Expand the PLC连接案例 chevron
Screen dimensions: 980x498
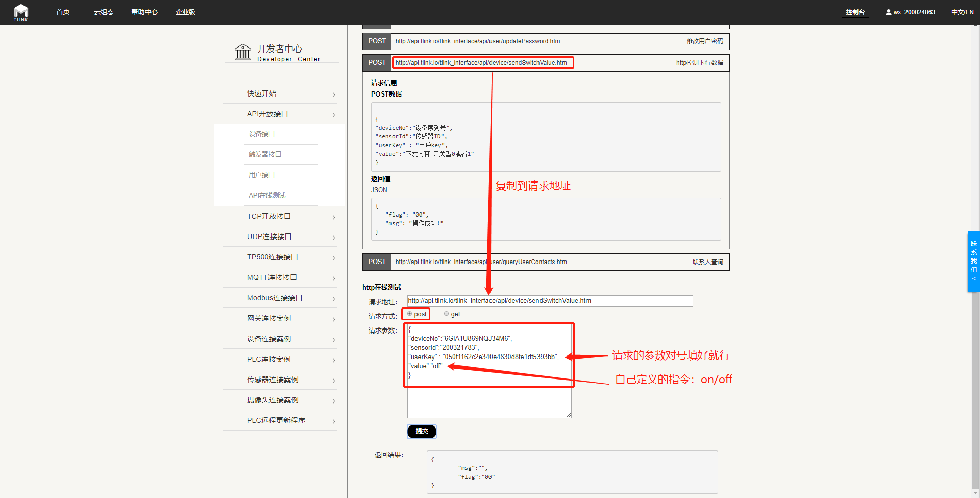[334, 360]
